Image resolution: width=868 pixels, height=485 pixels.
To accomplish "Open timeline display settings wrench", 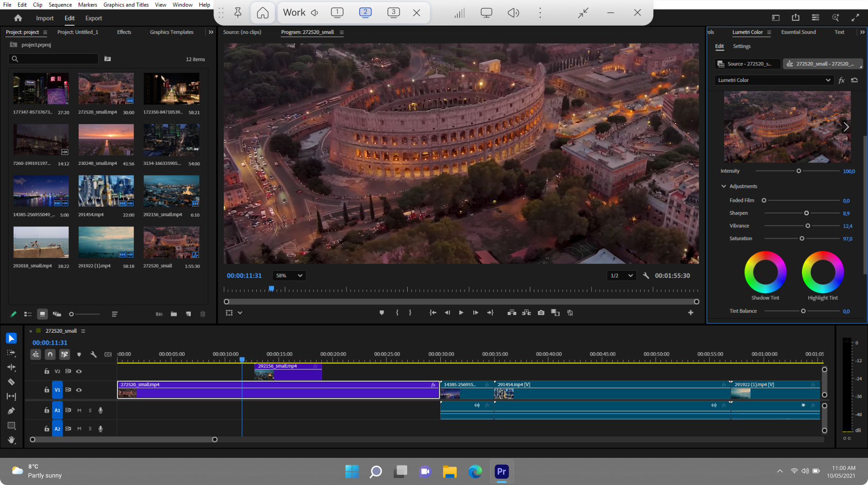I will pyautogui.click(x=94, y=355).
